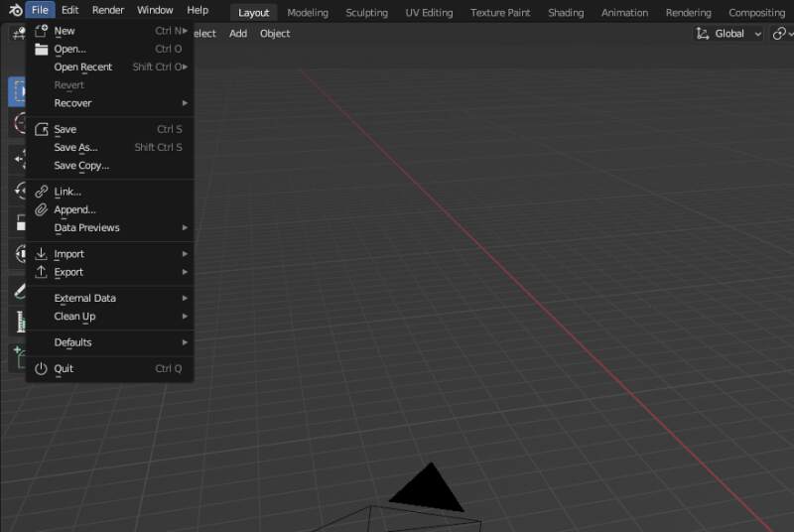
Task: Switch to the Modeling workspace tab
Action: (308, 13)
